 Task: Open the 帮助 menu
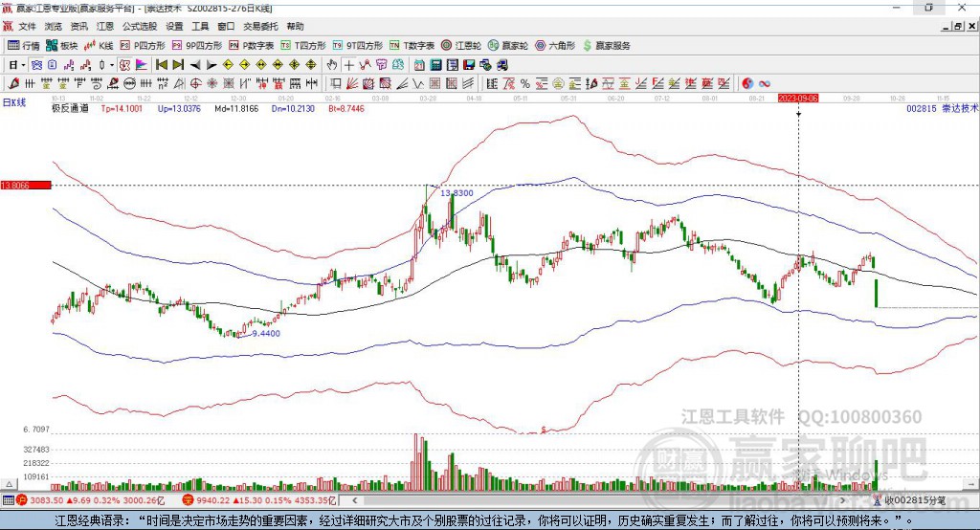[295, 26]
